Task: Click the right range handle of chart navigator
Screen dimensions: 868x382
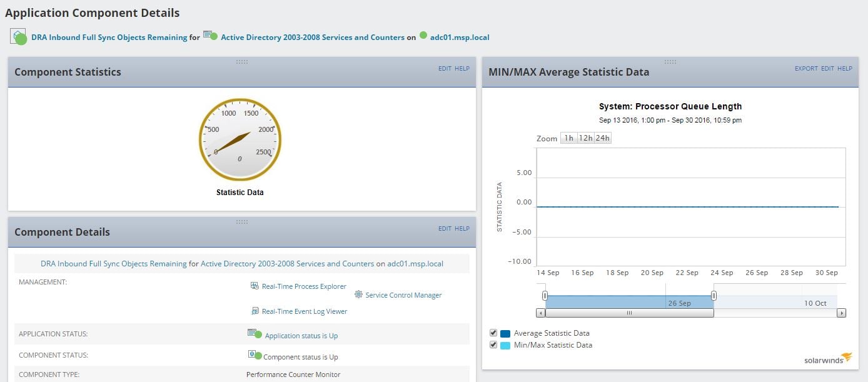Action: tap(714, 295)
